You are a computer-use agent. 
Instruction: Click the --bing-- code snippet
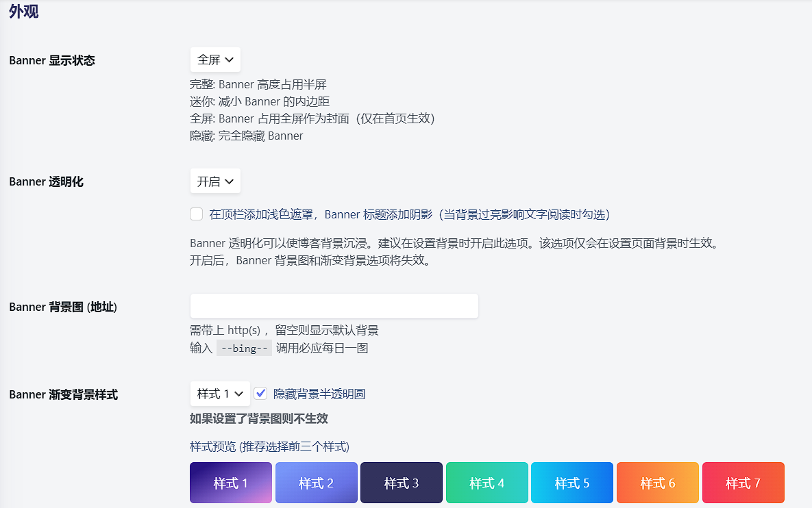(x=245, y=348)
